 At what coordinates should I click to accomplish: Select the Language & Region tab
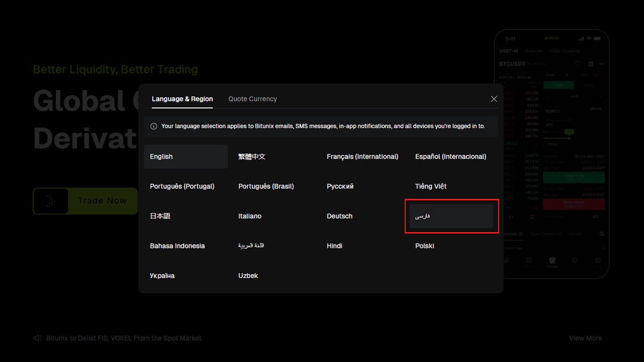(182, 99)
